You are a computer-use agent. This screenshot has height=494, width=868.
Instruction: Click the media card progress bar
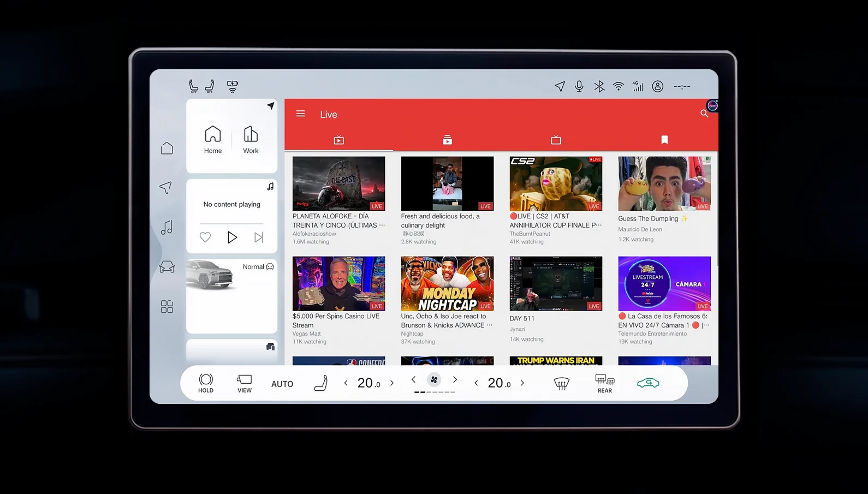(232, 223)
